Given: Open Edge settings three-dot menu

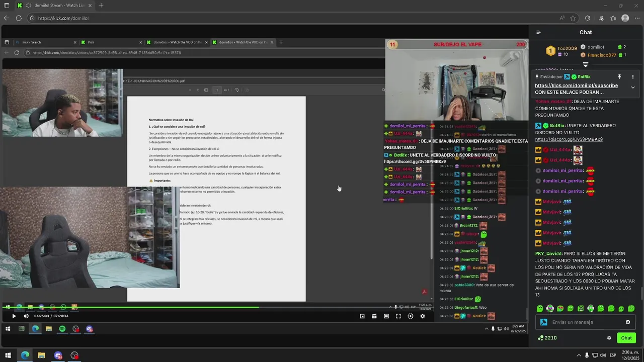Looking at the screenshot, I should tap(637, 18).
